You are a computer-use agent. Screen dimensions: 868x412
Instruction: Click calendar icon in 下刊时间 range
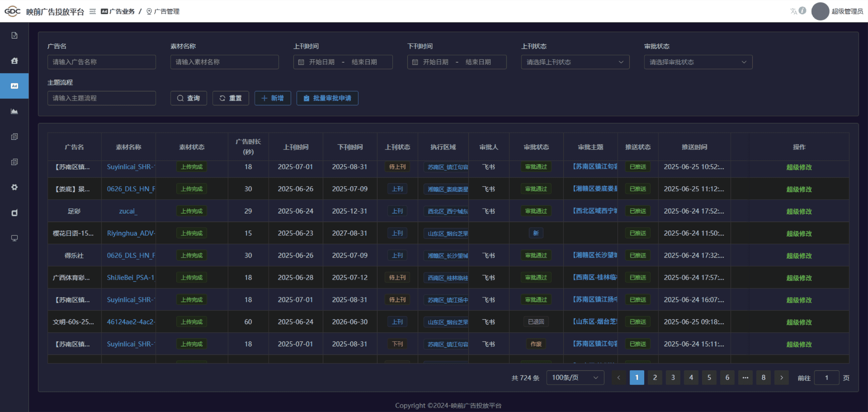coord(415,62)
